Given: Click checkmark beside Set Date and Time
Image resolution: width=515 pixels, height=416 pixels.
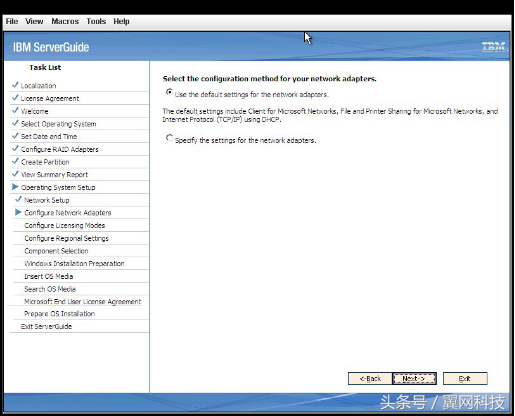Looking at the screenshot, I should 15,136.
